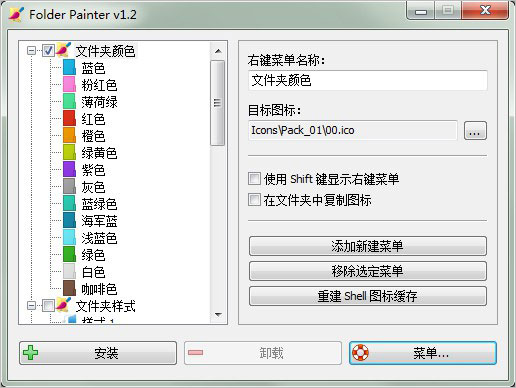The width and height of the screenshot is (516, 388).
Task: Click the navy blue folder icon for 海军蓝
Action: click(69, 220)
